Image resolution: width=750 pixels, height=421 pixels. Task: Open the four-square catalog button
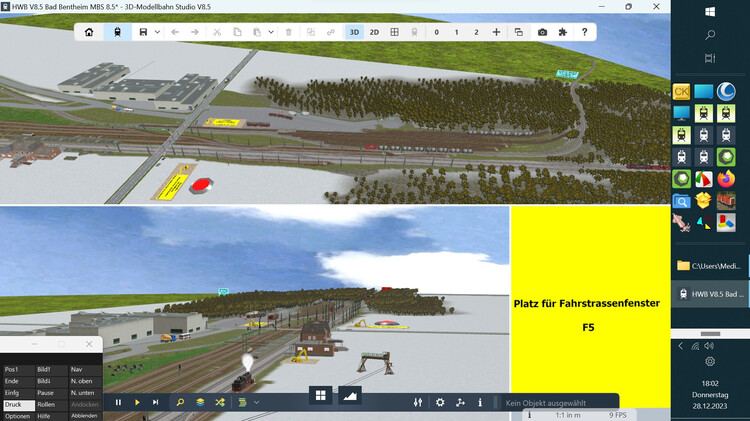coord(321,395)
